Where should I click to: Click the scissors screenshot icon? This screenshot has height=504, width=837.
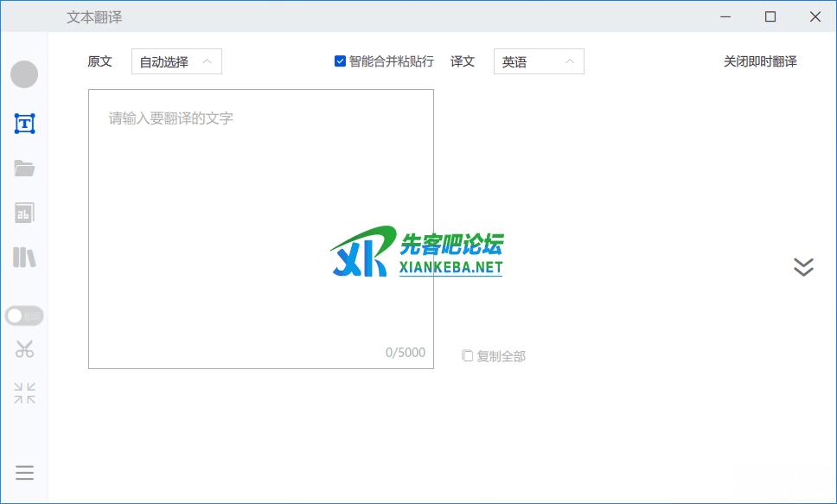[x=24, y=349]
